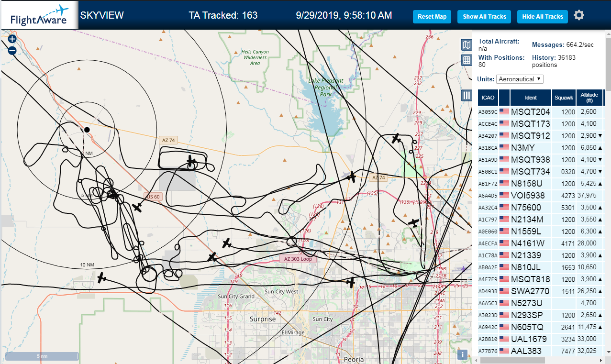Select N75600 in the list
Viewport: 611px width, 364px height.
click(541, 208)
